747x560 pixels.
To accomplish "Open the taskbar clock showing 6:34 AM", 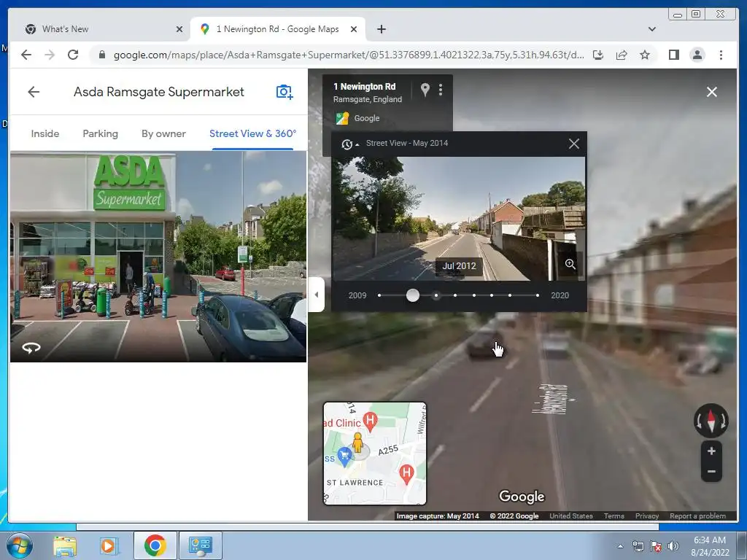I will point(710,545).
